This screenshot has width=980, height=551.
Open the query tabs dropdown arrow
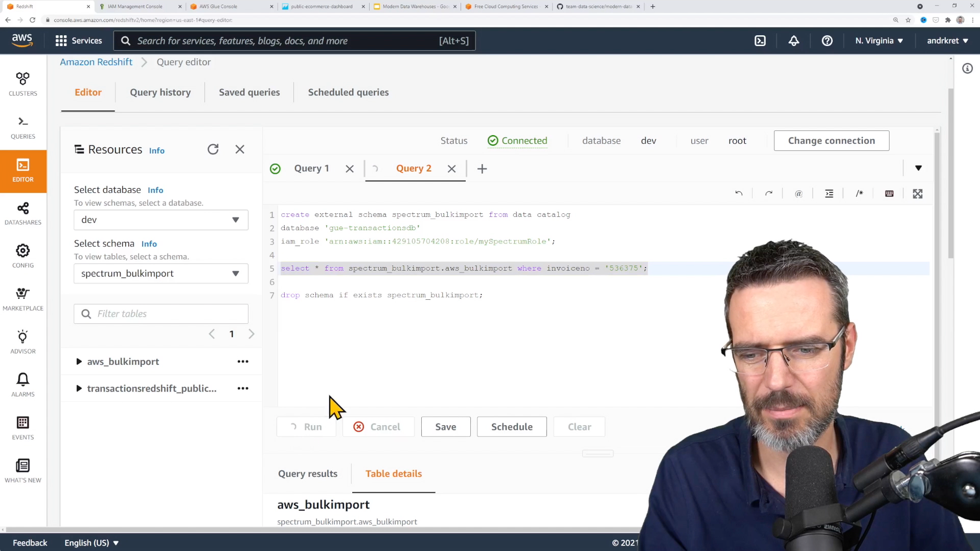pyautogui.click(x=918, y=168)
